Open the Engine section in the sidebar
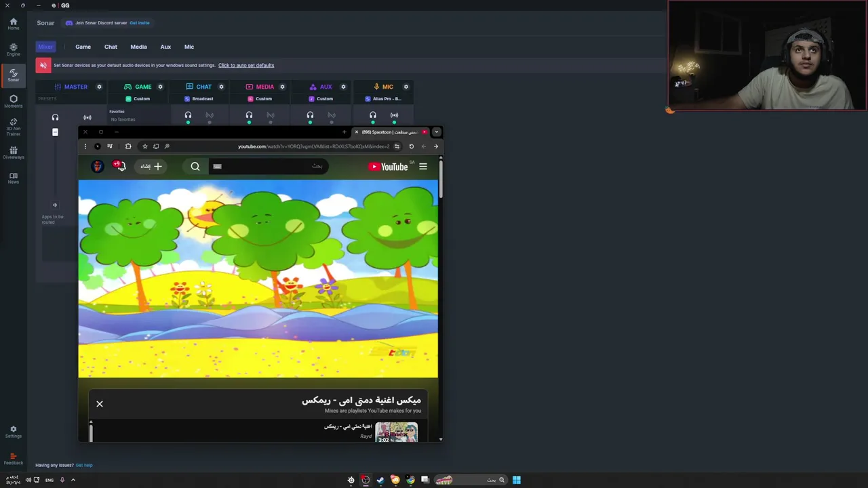 point(13,49)
